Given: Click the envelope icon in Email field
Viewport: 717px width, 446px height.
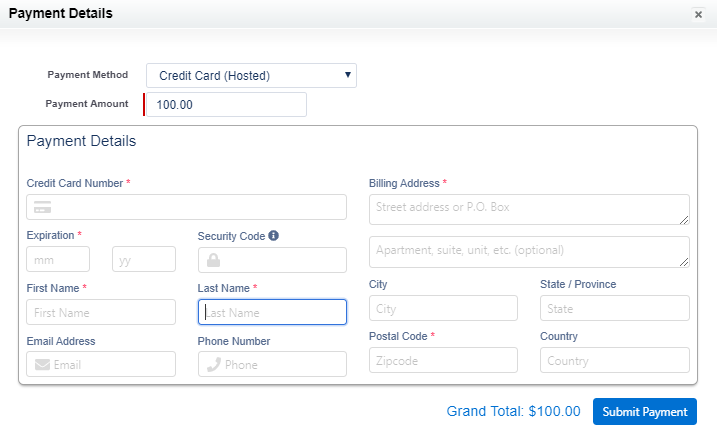Looking at the screenshot, I should [42, 365].
